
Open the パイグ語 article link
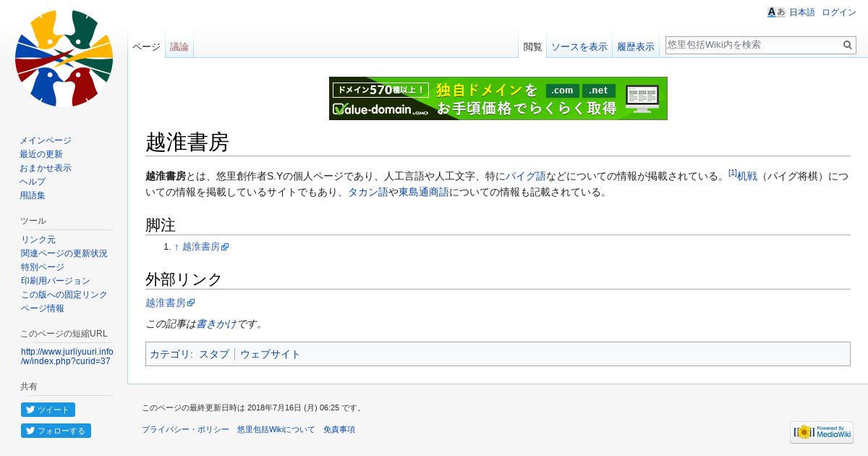525,176
